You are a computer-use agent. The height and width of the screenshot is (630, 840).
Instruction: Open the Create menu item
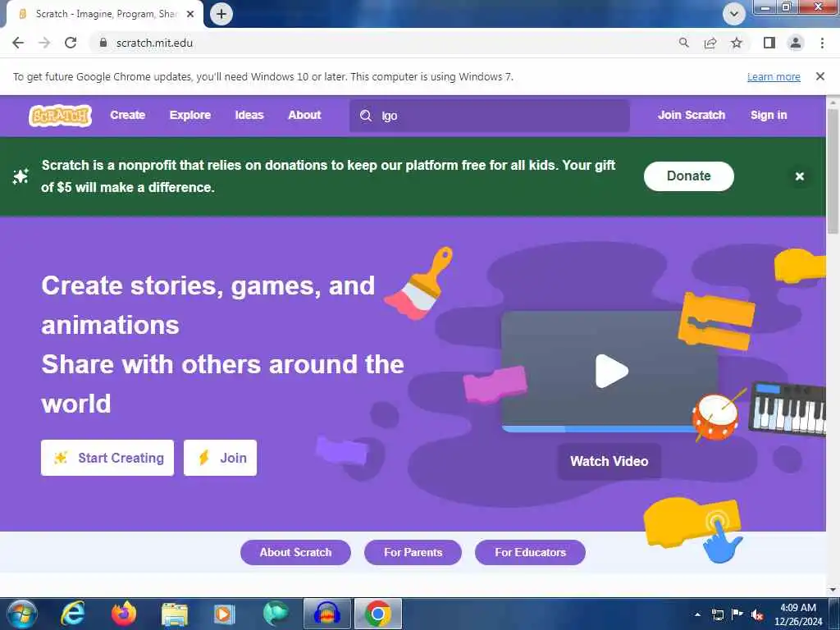[127, 115]
